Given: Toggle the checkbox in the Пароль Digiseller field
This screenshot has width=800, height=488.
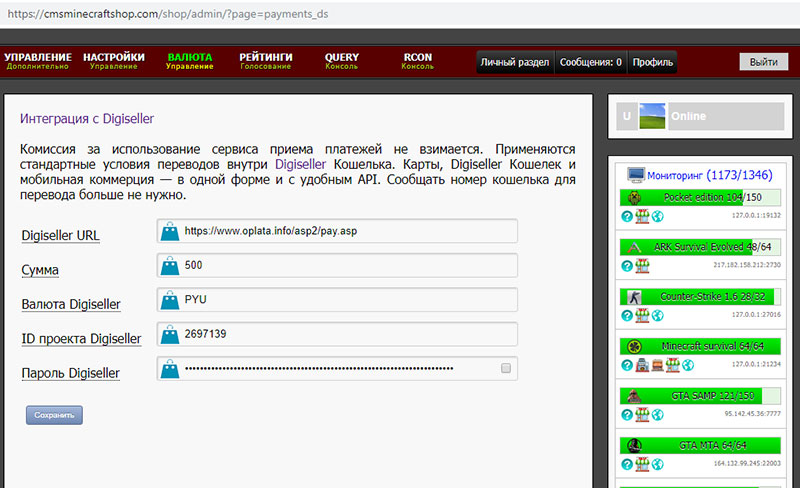Looking at the screenshot, I should [506, 368].
